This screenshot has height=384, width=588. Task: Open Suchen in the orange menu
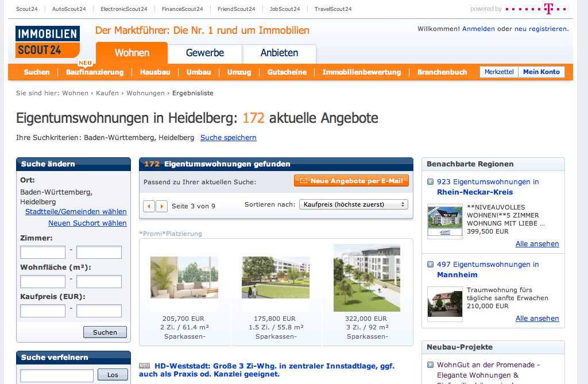tap(37, 72)
